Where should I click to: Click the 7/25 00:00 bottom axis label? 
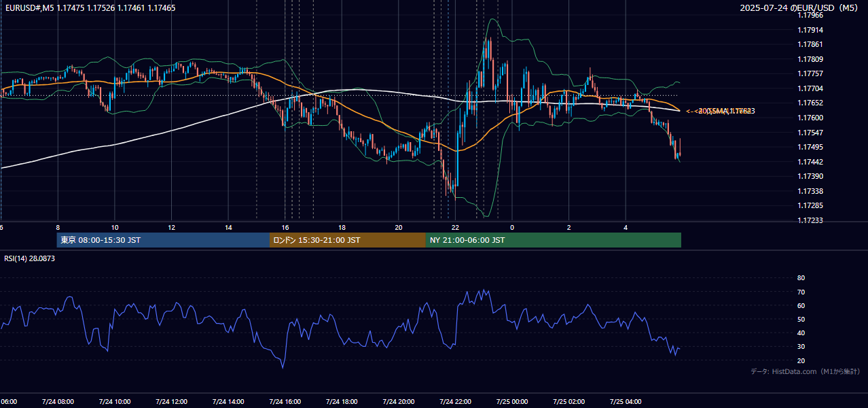tap(512, 401)
